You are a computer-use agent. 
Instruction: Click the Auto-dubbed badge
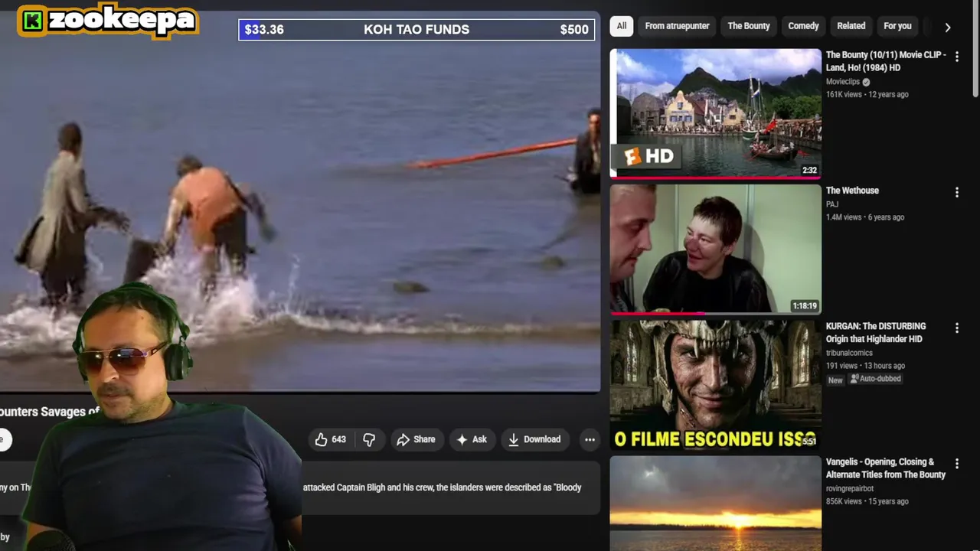point(875,379)
